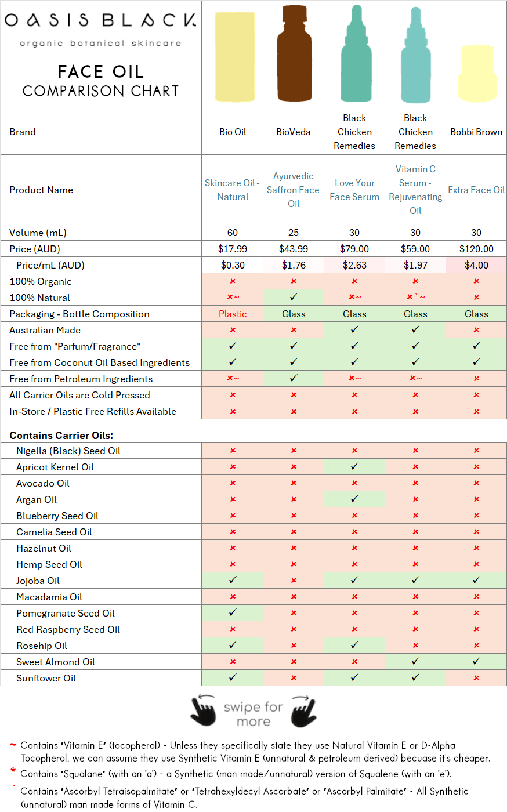
Task: Open the Skincare Oil - Natural link
Action: (x=233, y=190)
